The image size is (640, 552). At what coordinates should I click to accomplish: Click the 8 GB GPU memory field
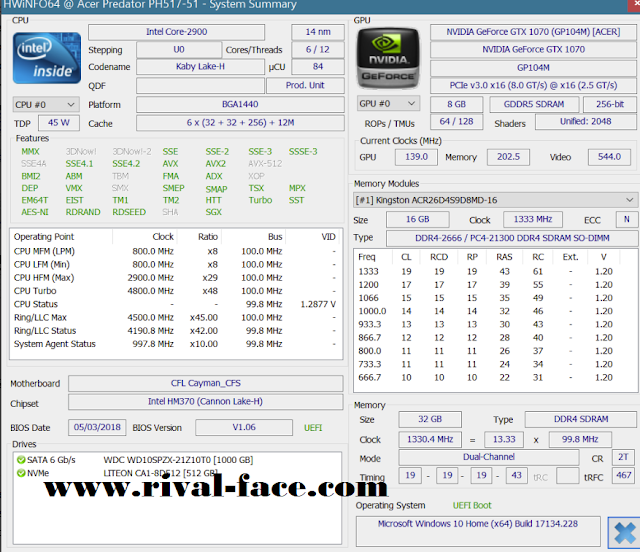[x=456, y=104]
